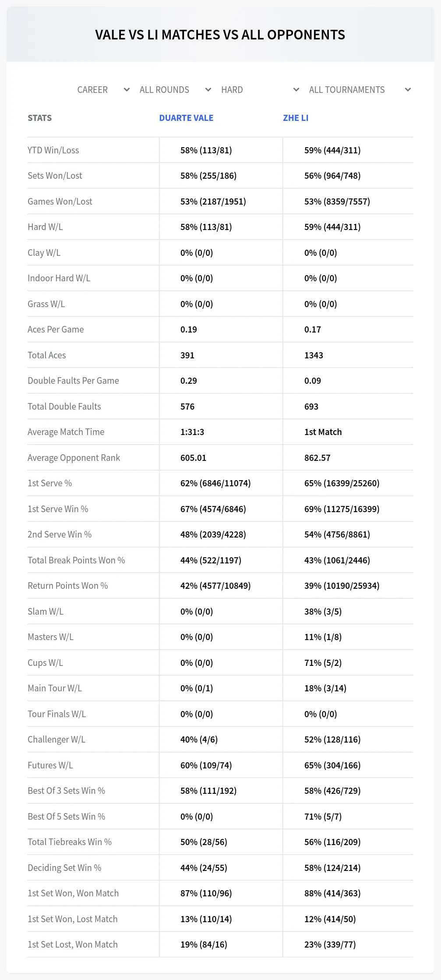
Task: Click the Challenger W/L row label
Action: pyautogui.click(x=56, y=739)
